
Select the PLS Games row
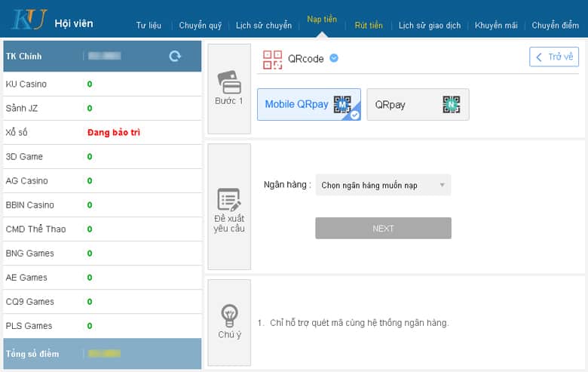click(102, 326)
